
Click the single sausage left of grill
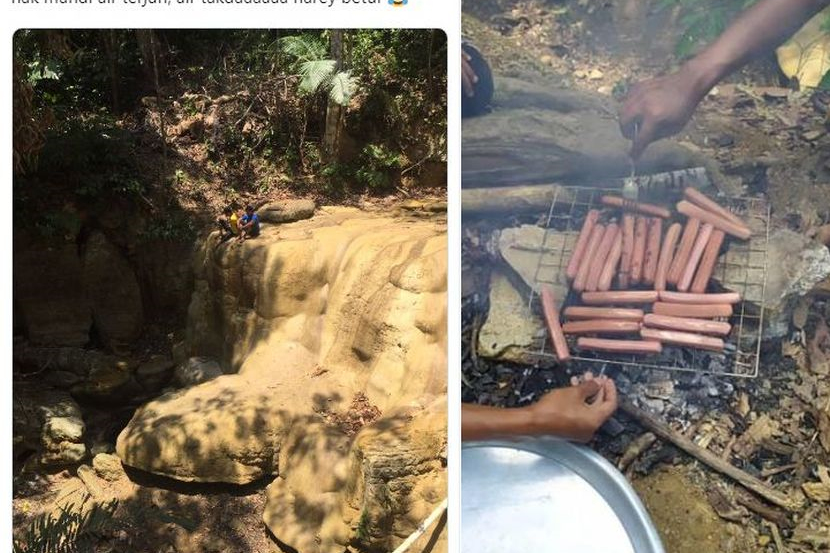pyautogui.click(x=555, y=324)
